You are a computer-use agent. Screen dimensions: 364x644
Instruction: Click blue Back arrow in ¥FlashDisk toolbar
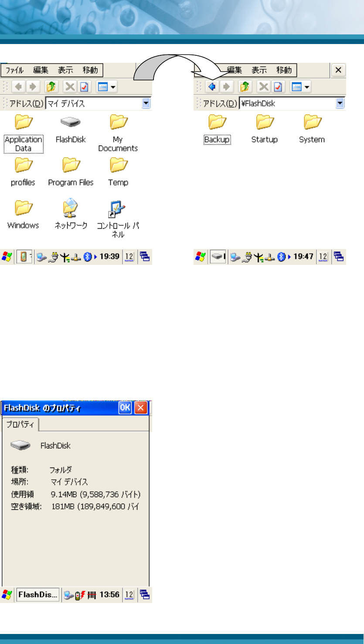point(212,87)
